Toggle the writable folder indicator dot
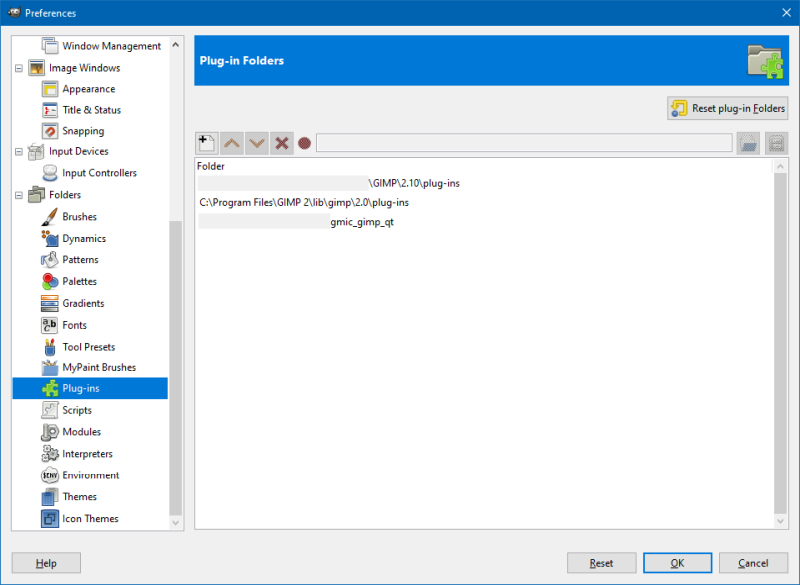 [306, 142]
